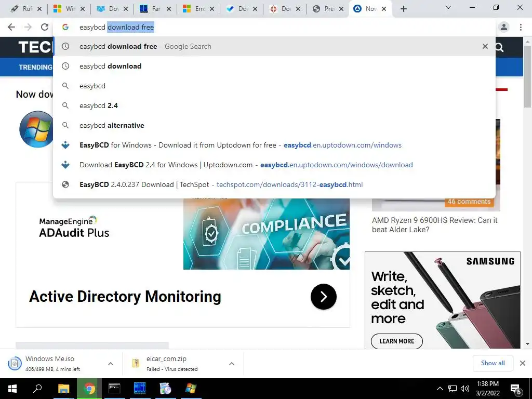Remove the 'easybcd download free' suggestion

[x=485, y=46]
